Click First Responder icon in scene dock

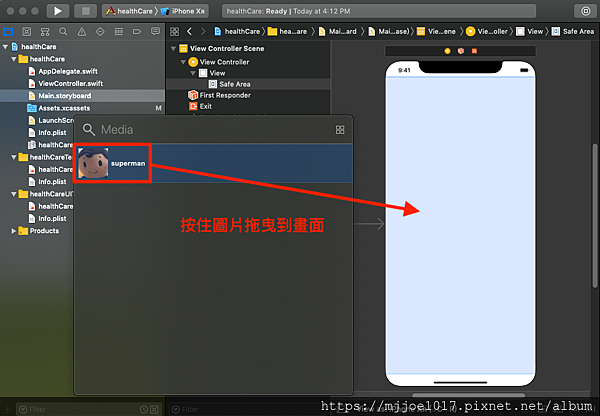tap(461, 51)
